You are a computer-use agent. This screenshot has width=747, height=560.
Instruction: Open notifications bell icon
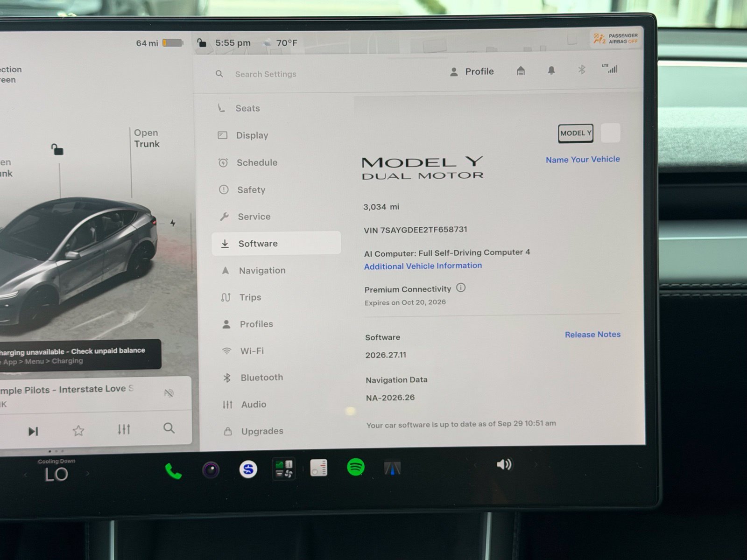(x=551, y=70)
